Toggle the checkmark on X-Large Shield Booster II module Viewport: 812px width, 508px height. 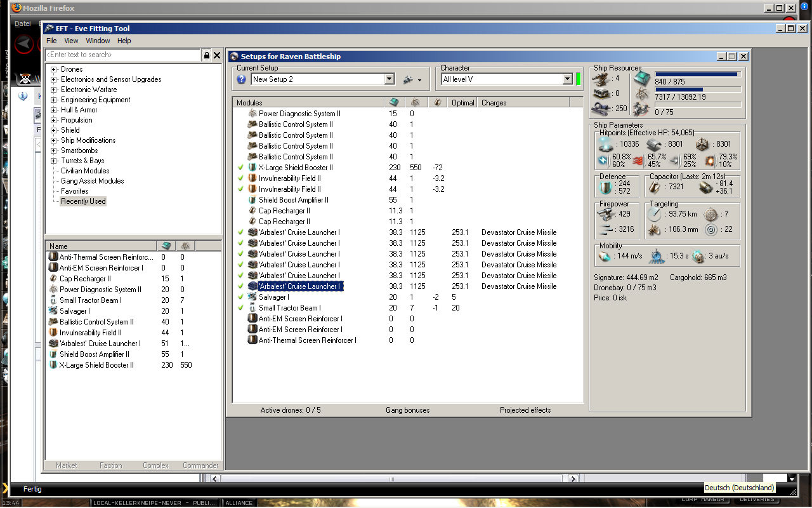click(x=240, y=168)
